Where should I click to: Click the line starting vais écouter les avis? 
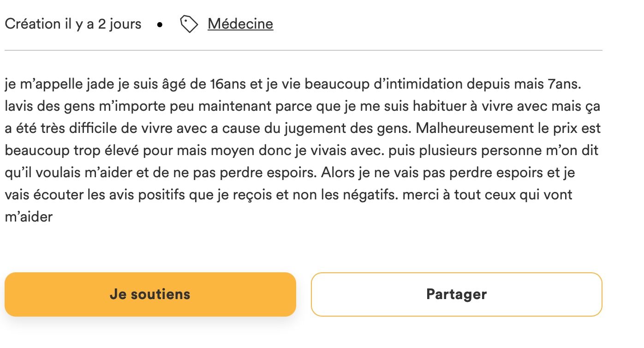pos(289,194)
